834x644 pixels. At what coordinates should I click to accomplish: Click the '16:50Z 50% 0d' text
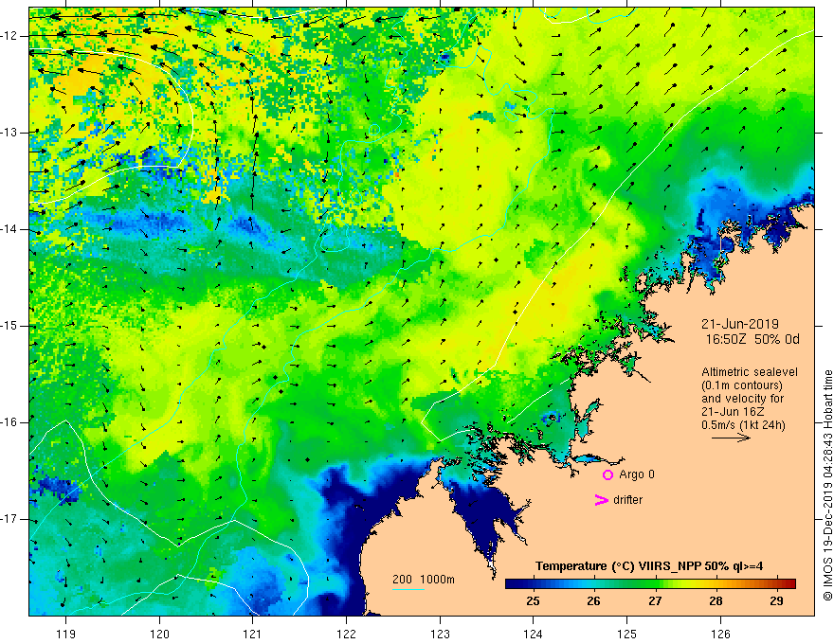(752, 339)
